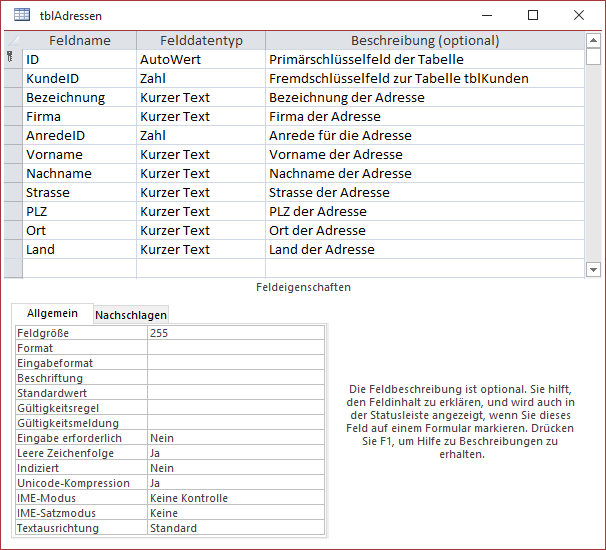Switch to the Allgemein tab
Screen dimensions: 606x550
(x=52, y=313)
